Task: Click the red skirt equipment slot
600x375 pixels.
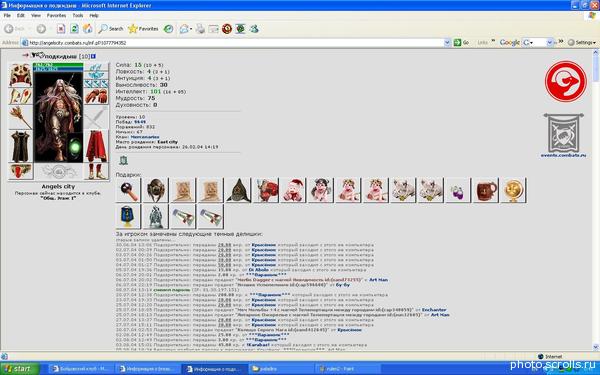Action: [96, 146]
